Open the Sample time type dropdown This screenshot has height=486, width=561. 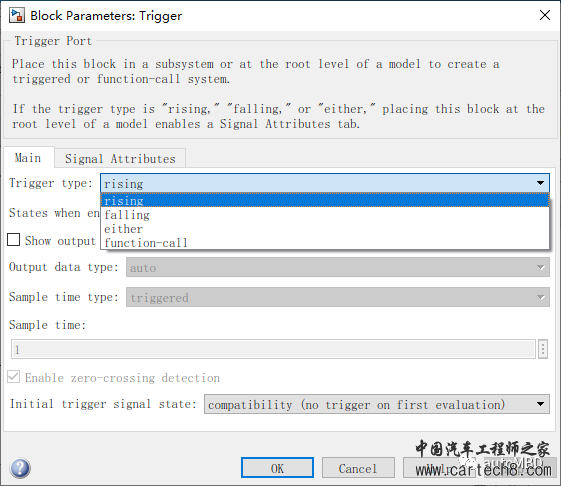click(338, 297)
